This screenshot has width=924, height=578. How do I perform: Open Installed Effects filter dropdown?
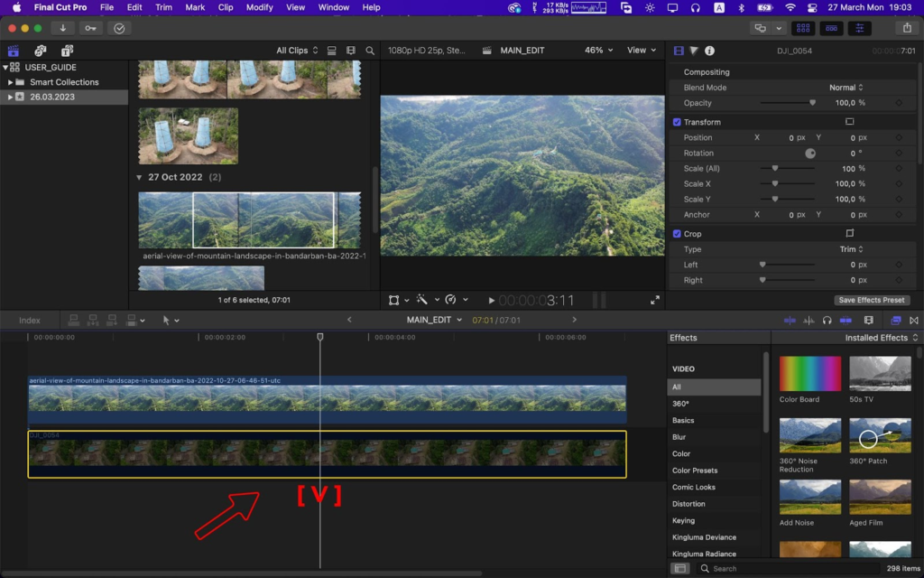click(x=882, y=338)
